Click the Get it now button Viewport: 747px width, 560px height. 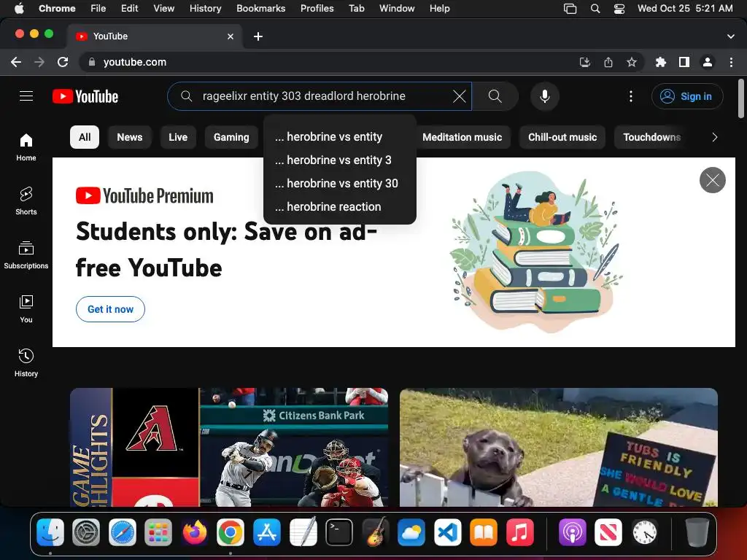pyautogui.click(x=110, y=309)
